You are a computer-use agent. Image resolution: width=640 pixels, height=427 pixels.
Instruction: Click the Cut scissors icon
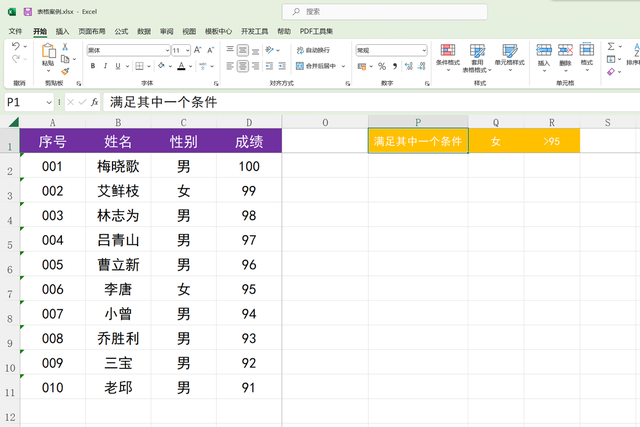[x=66, y=47]
